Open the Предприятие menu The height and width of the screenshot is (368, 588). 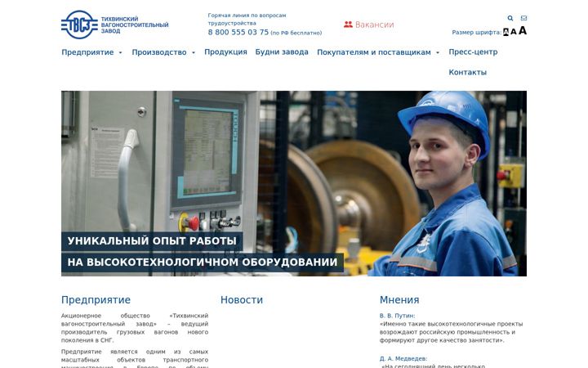87,52
